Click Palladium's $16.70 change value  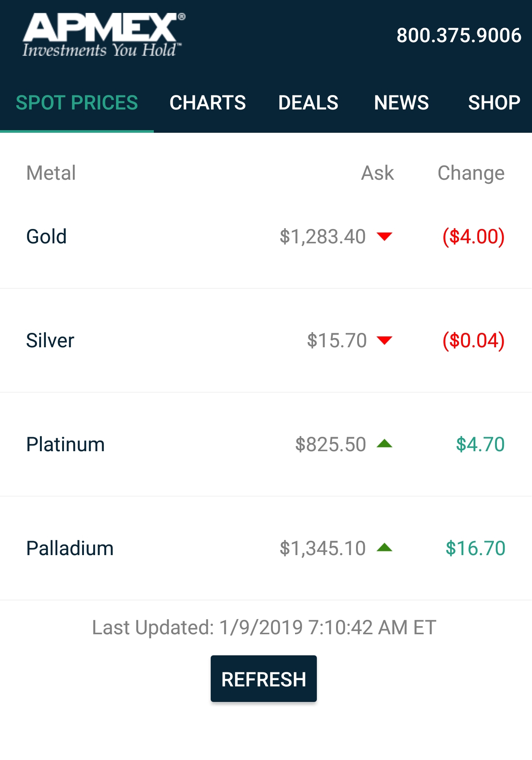point(475,548)
